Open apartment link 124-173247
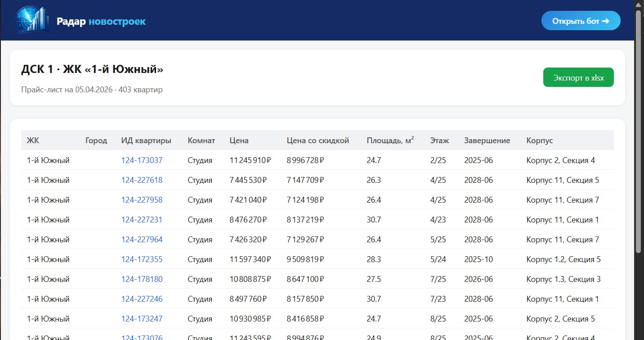 point(142,319)
